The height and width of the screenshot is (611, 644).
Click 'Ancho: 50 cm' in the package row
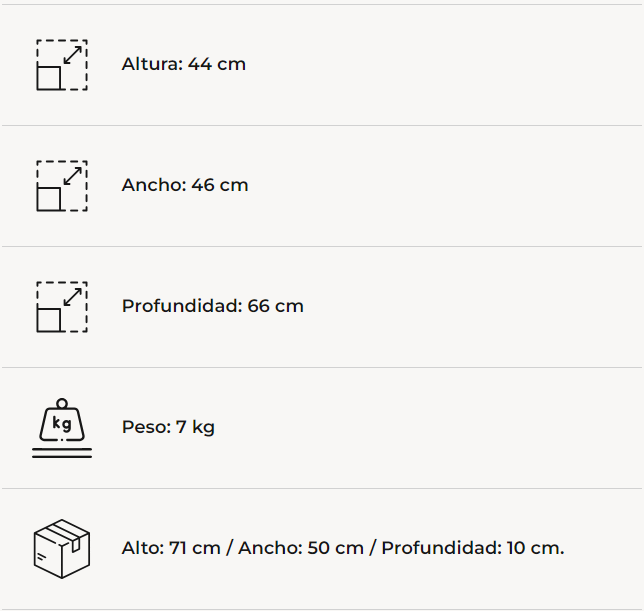301,548
